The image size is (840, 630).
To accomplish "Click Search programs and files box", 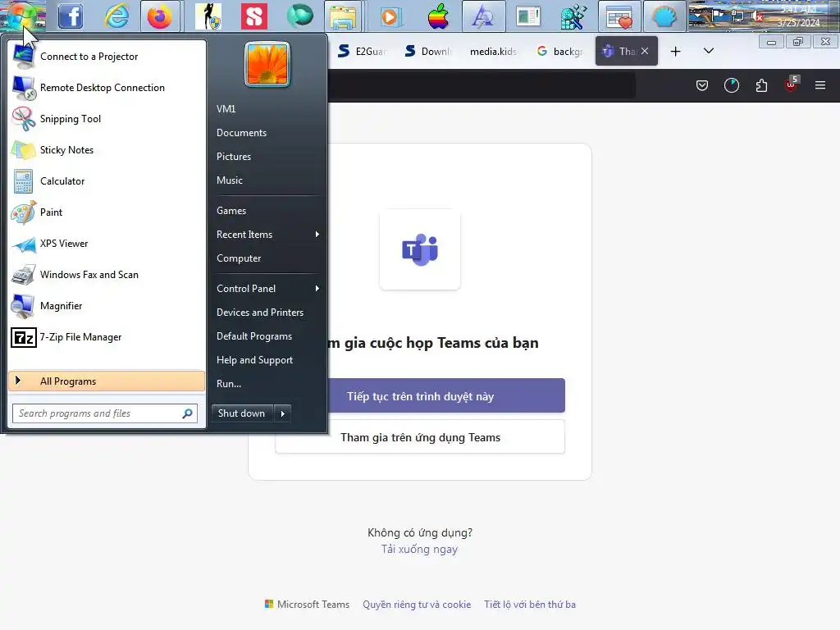I will pos(105,413).
